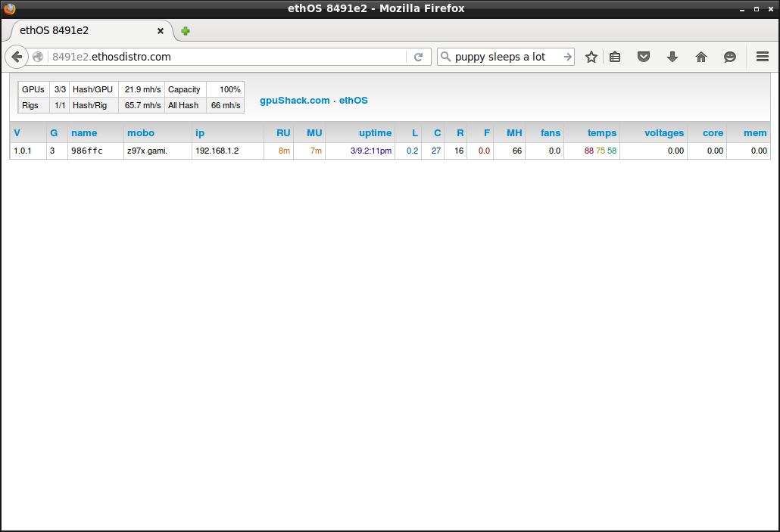Screen dimensions: 780x532
Task: Save page to Pocket icon
Action: tap(644, 57)
